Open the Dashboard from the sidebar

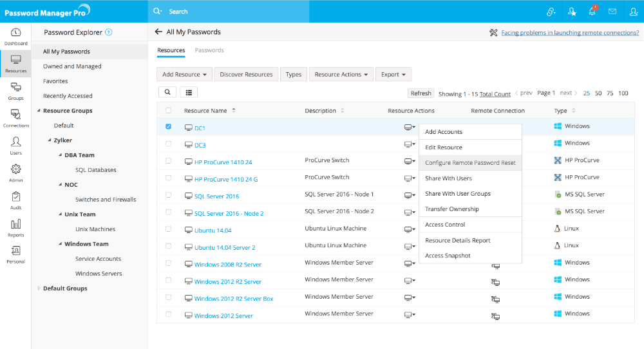click(15, 36)
